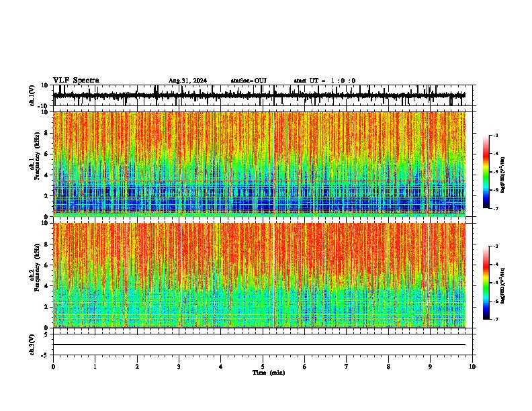Click the white vertical spike in ch.2 spectrogram
The height and width of the screenshot is (411, 532).
[273, 275]
